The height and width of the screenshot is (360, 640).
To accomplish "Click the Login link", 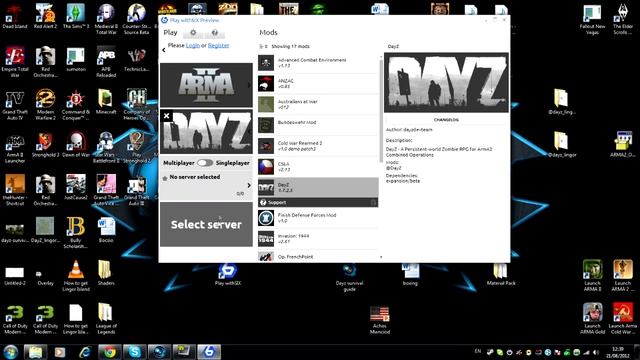I will tap(193, 45).
